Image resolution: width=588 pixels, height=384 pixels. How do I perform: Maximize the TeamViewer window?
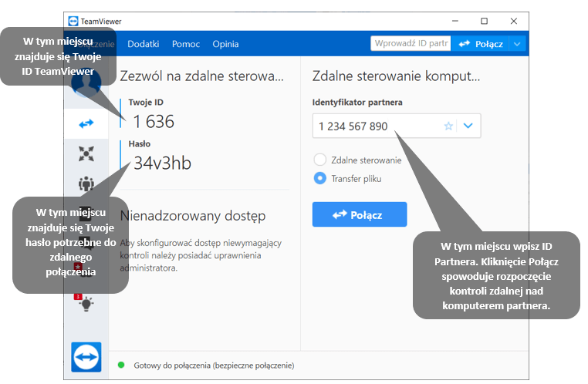pyautogui.click(x=484, y=21)
